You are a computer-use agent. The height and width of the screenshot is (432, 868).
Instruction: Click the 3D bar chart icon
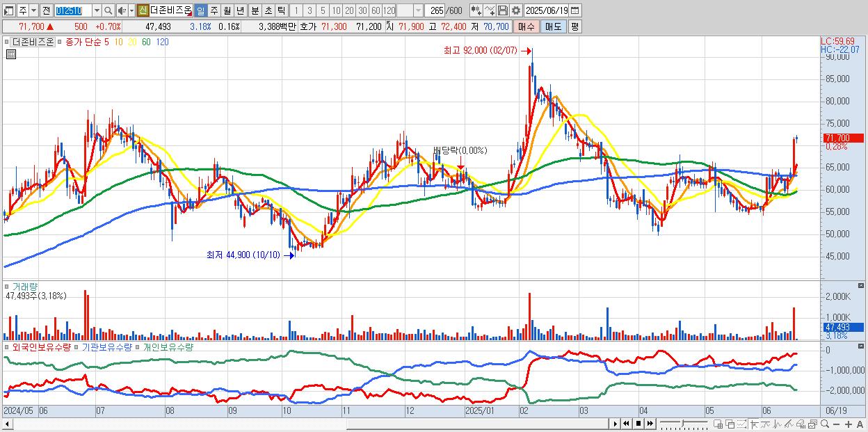(x=801, y=424)
